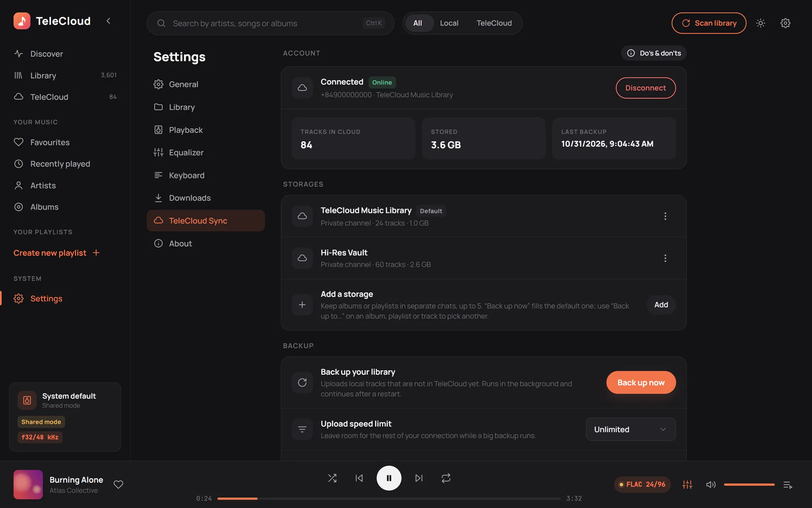The height and width of the screenshot is (508, 812).
Task: Open Favourites in the sidebar
Action: pyautogui.click(x=65, y=142)
